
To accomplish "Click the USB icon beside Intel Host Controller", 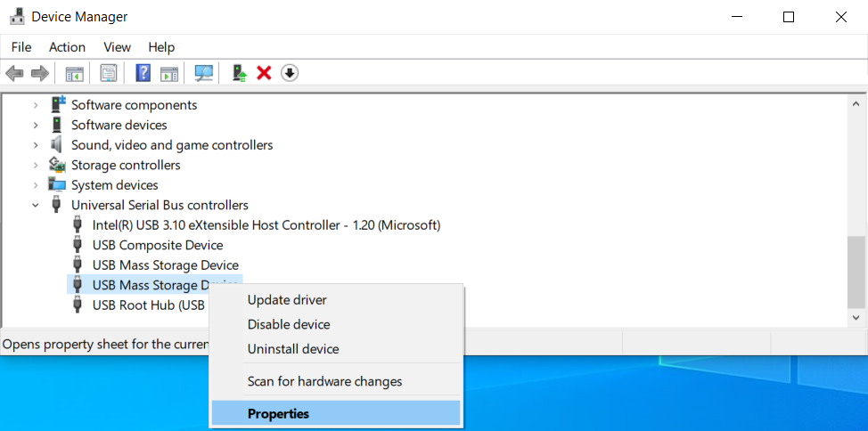I will tap(78, 225).
